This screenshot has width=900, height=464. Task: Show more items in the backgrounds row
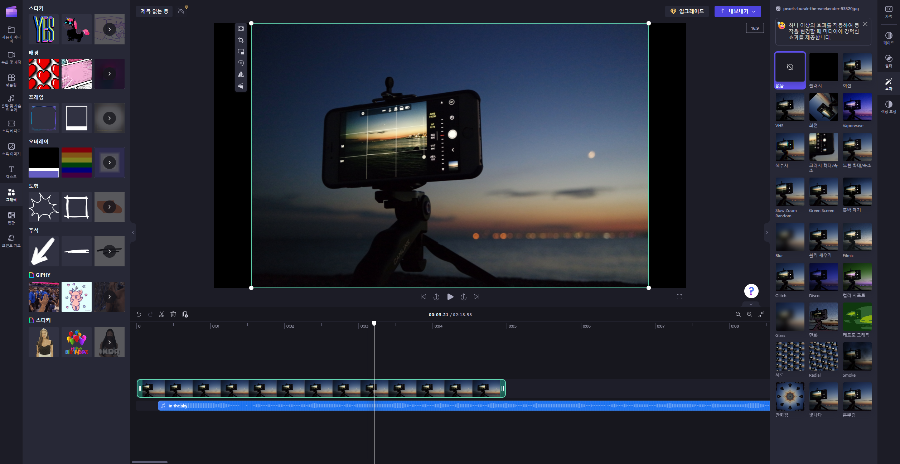(x=109, y=74)
